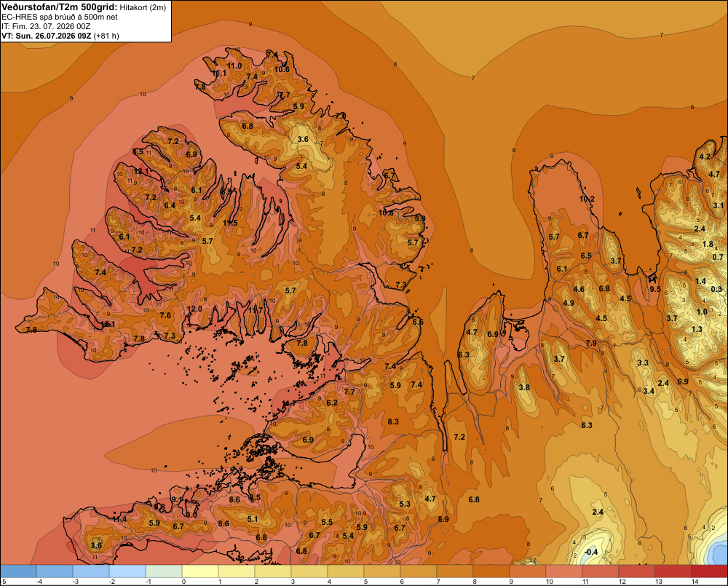Click the darkest red legend swatch after 14

tap(709, 571)
